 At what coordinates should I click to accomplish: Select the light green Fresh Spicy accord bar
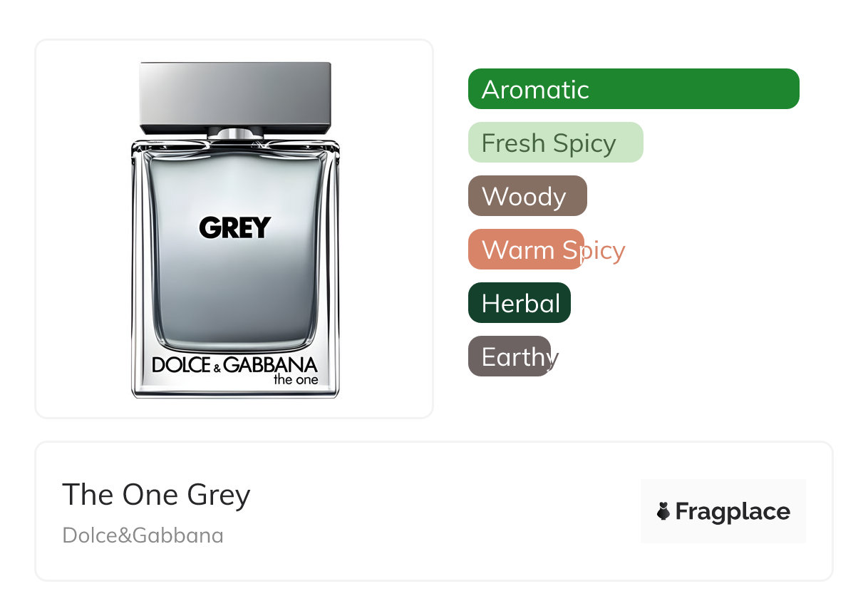pos(555,143)
